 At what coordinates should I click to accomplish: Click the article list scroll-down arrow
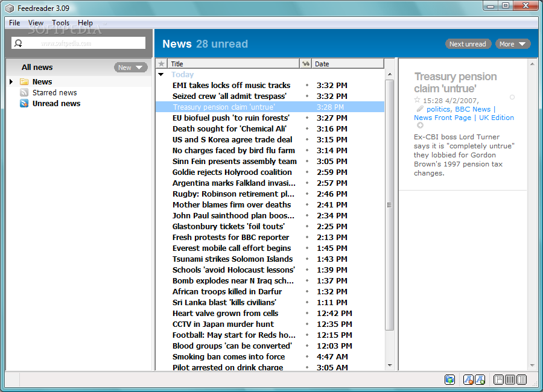(x=390, y=365)
